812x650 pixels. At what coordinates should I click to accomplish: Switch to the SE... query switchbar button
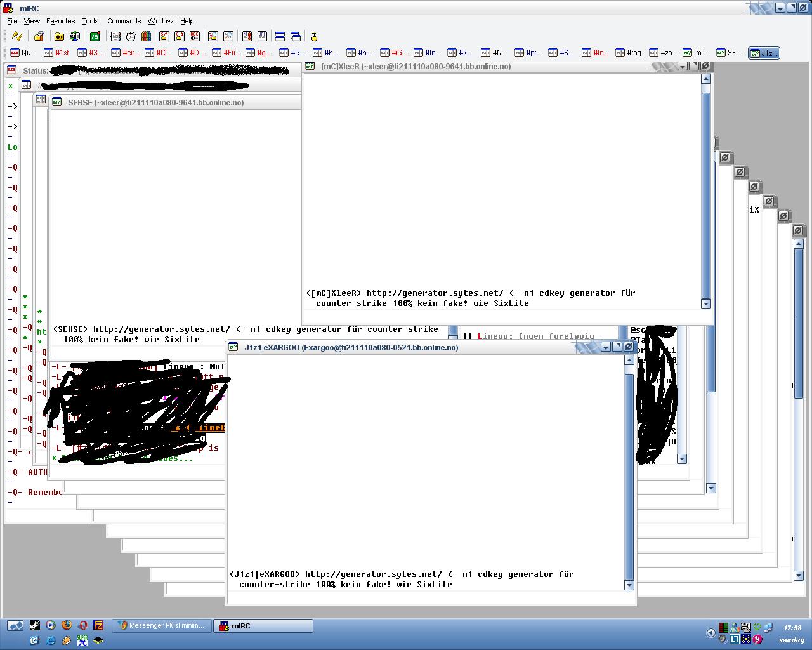730,53
